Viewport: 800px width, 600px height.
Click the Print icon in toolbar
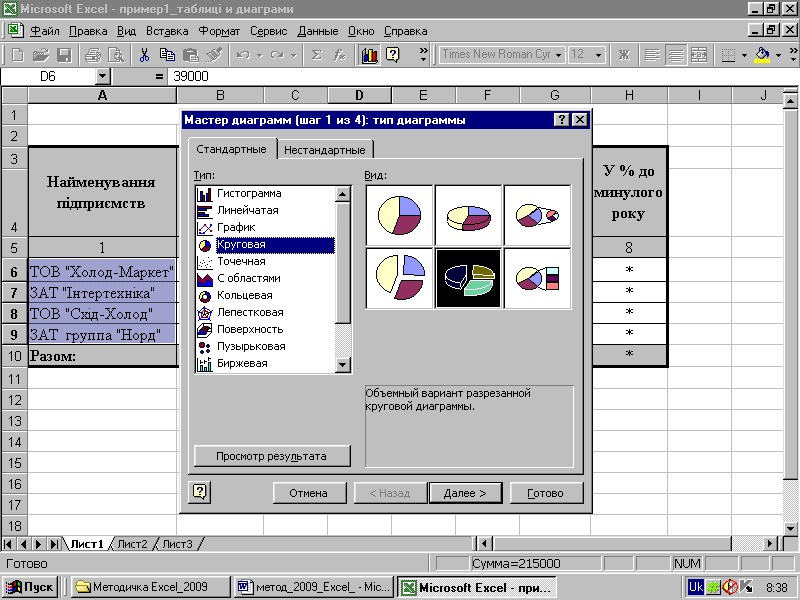pyautogui.click(x=93, y=55)
